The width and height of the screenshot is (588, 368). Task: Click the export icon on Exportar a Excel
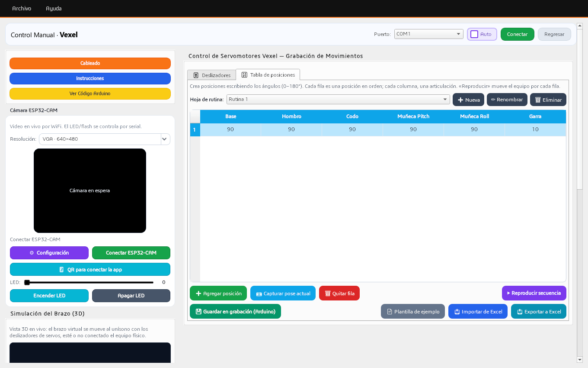tap(520, 312)
